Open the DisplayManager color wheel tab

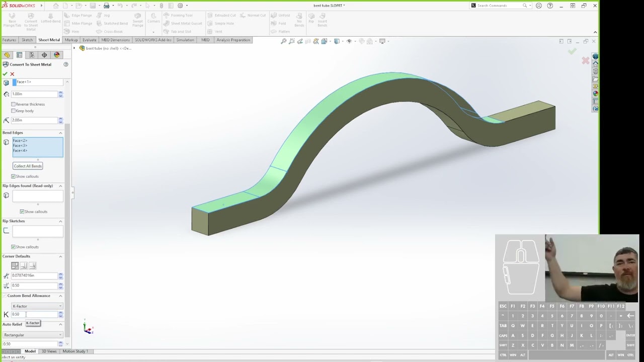(57, 55)
